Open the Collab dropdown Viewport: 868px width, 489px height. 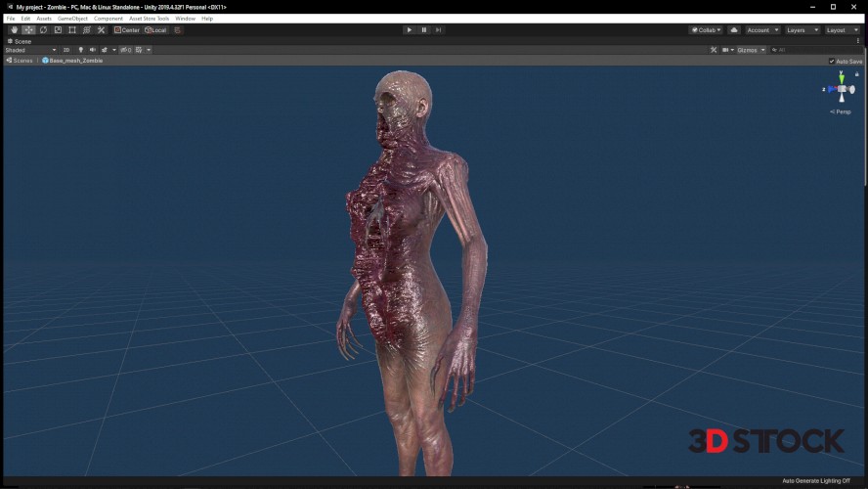coord(706,30)
